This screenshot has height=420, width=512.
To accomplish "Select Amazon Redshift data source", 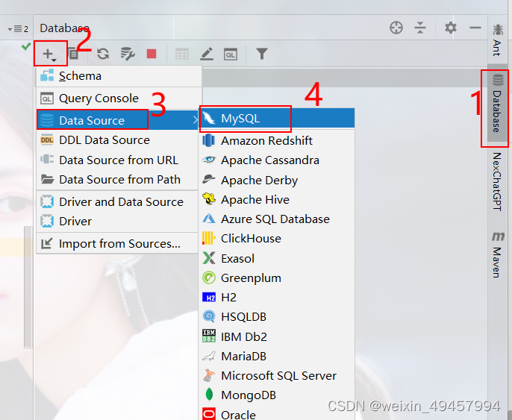I will tap(277, 141).
